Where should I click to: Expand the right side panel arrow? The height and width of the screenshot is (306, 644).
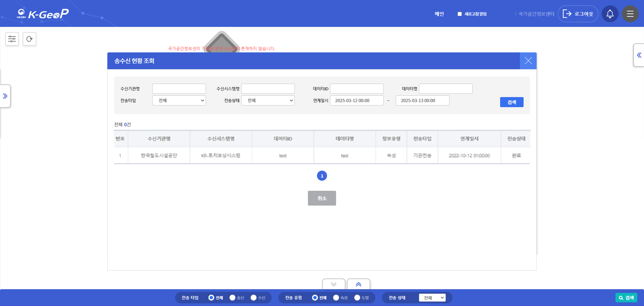pos(639,55)
